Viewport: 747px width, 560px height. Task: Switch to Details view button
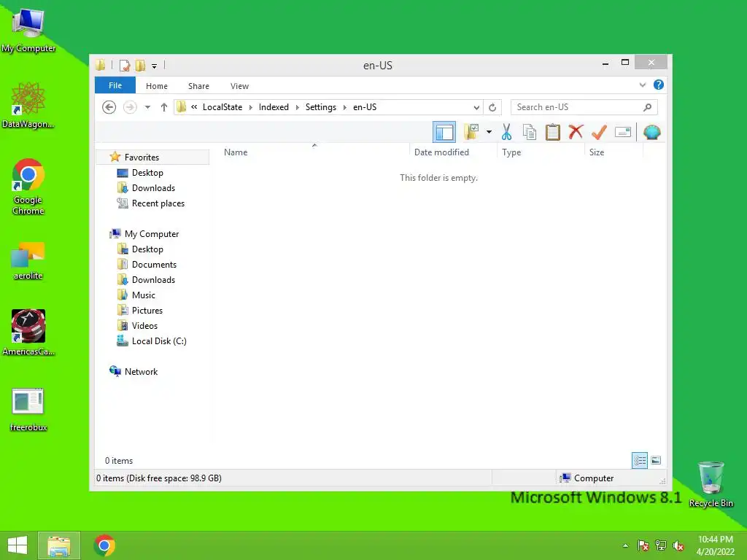coord(639,460)
